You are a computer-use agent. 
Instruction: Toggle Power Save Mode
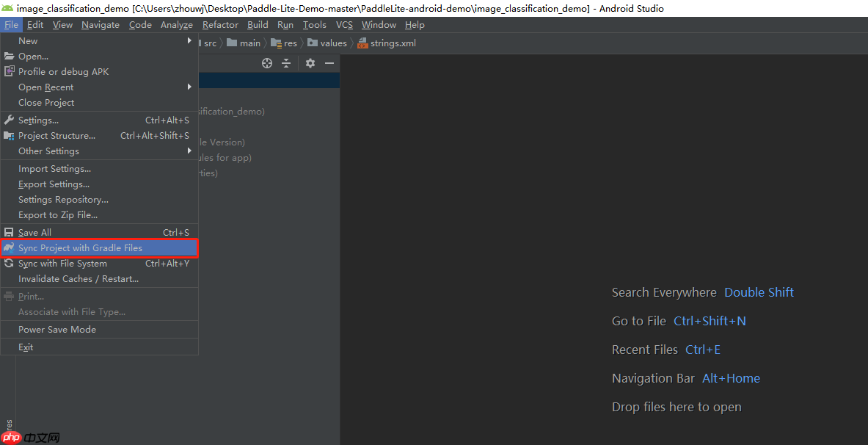pyautogui.click(x=57, y=330)
